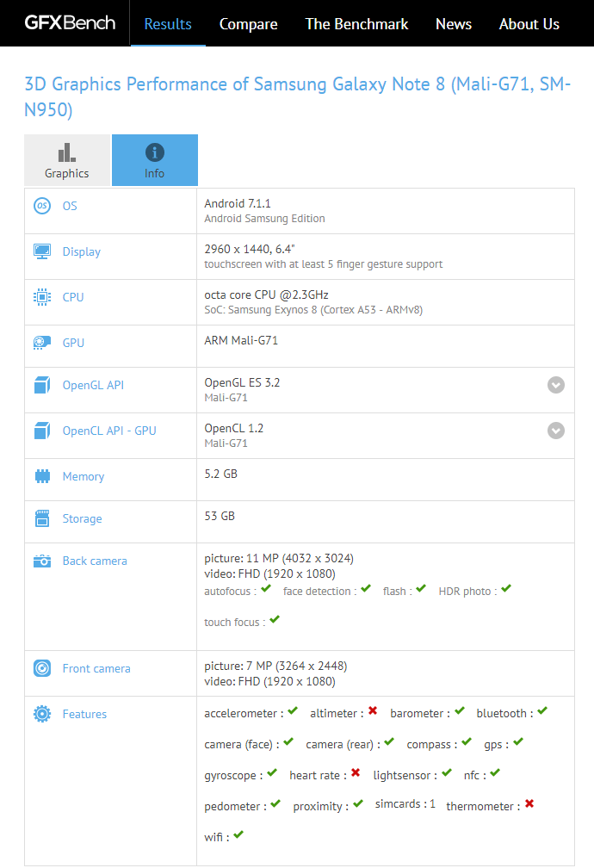The height and width of the screenshot is (868, 594).
Task: Click the touch focus checkmark
Action: click(275, 619)
